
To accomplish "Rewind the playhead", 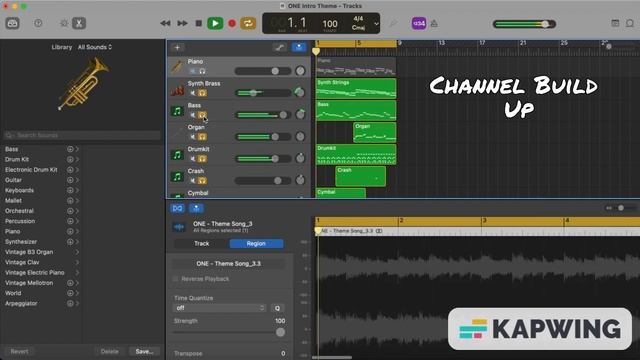I will [165, 23].
